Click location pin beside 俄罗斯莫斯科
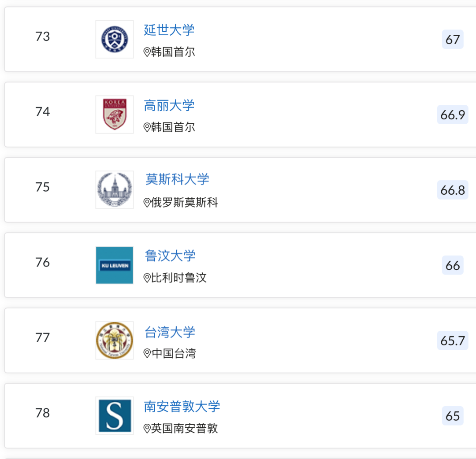The width and height of the screenshot is (476, 459). [x=147, y=203]
